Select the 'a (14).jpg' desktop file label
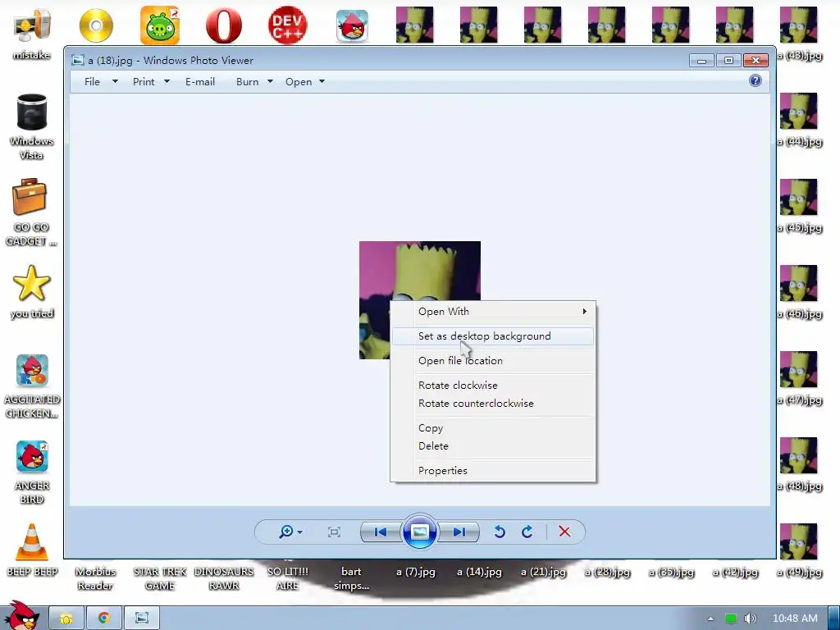Screen dimensions: 840x630 pyautogui.click(x=479, y=572)
